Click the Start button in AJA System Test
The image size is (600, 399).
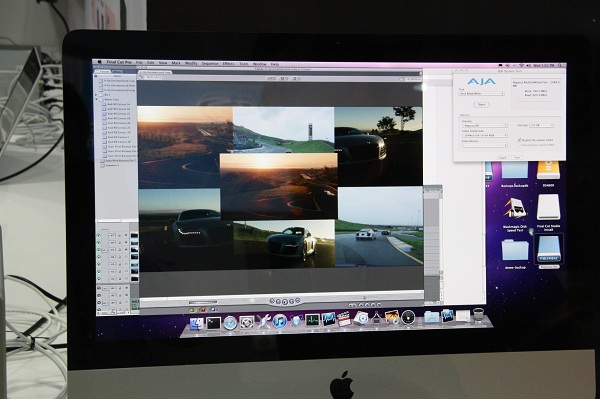tap(481, 104)
